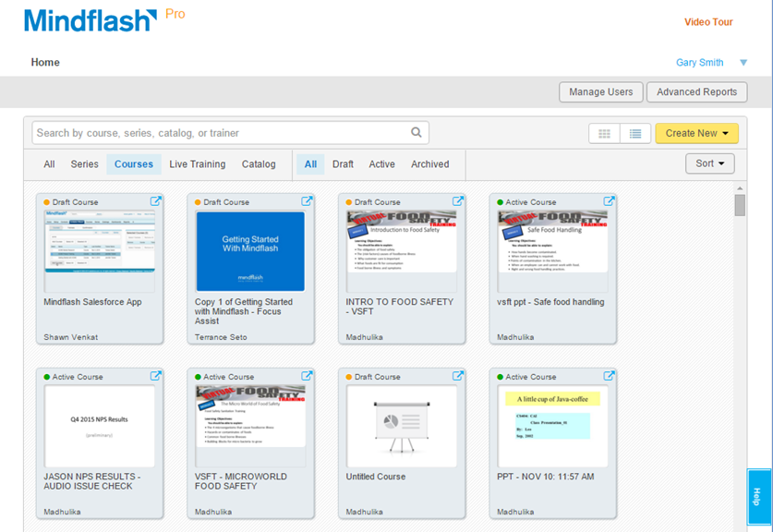773x532 pixels.
Task: Open Micro World of Food Safety thumbnail
Action: (x=250, y=426)
